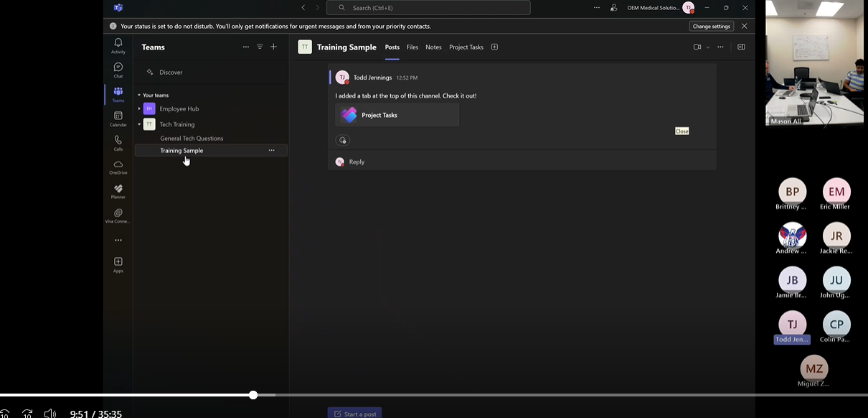Open the channel's more options ellipsis
The image size is (868, 418).
click(720, 47)
